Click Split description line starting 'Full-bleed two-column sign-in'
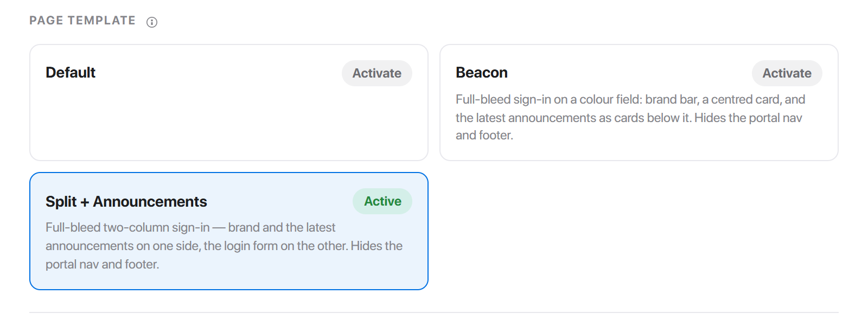Viewport: 868px width, 332px height. coord(190,227)
